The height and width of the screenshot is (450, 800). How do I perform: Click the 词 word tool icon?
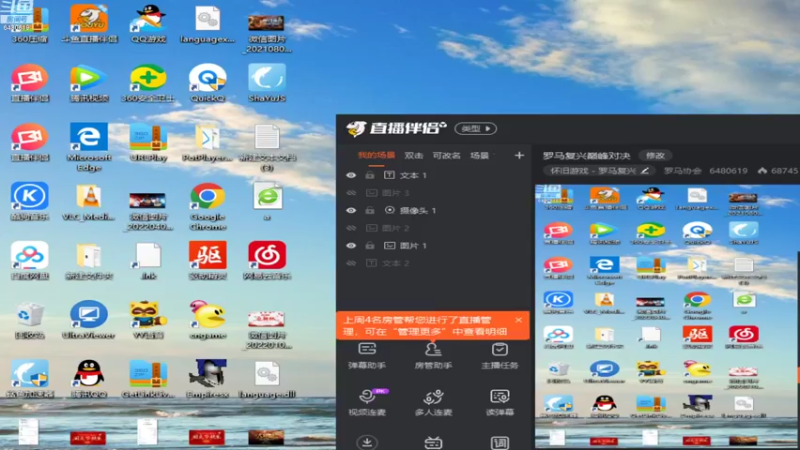pos(499,442)
